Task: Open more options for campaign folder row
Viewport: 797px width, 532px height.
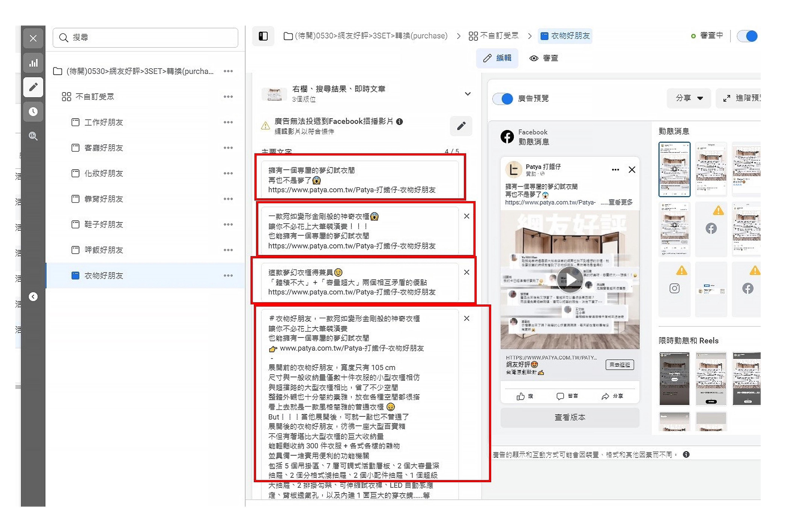Action: click(228, 71)
